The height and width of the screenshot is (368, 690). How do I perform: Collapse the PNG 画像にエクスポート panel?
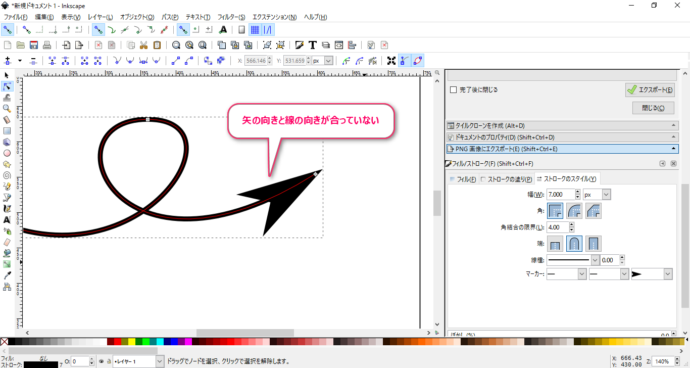click(562, 149)
